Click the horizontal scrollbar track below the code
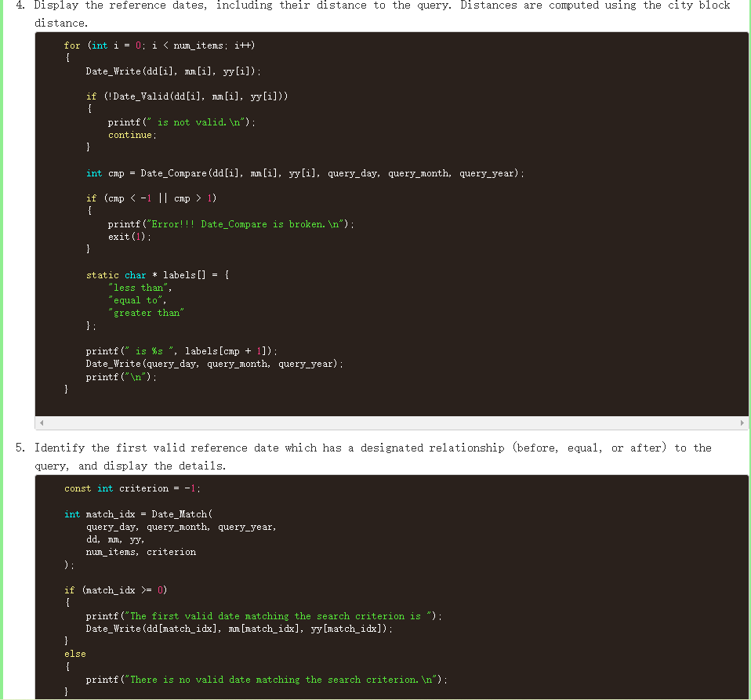The image size is (751, 700). tap(392, 423)
